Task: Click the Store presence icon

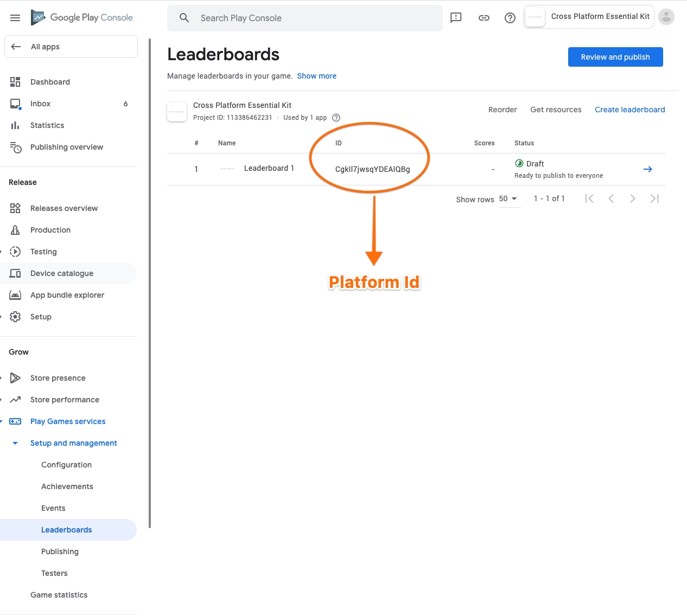Action: pos(15,378)
